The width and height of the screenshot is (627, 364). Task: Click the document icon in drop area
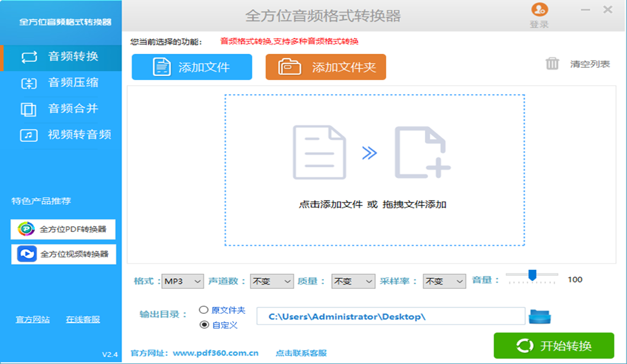[319, 152]
